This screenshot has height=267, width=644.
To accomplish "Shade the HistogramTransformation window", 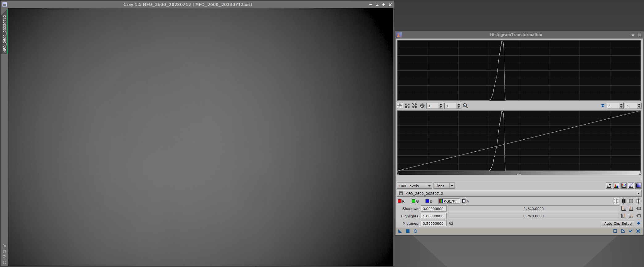I will [633, 35].
